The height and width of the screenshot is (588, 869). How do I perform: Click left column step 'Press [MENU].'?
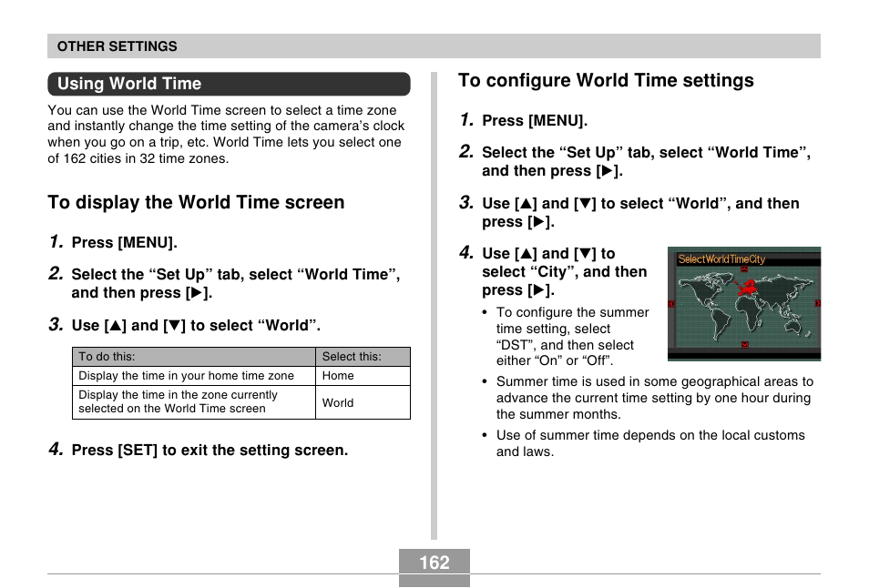[124, 242]
